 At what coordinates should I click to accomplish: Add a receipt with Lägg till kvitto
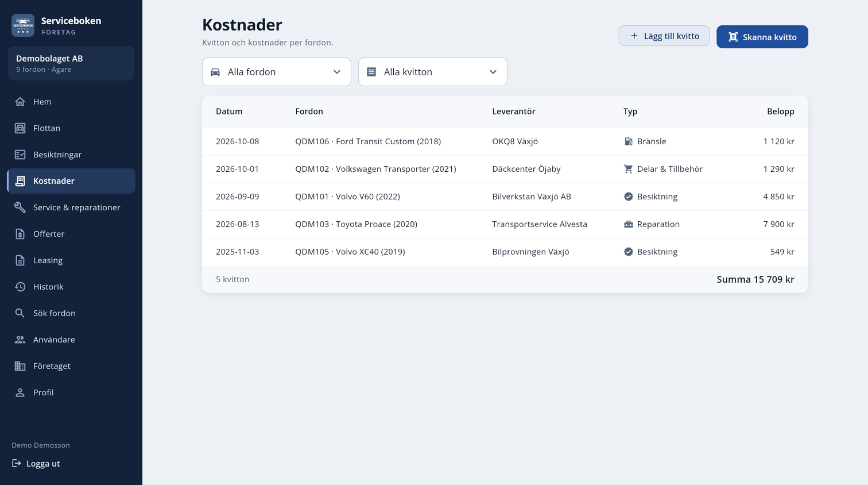[664, 36]
